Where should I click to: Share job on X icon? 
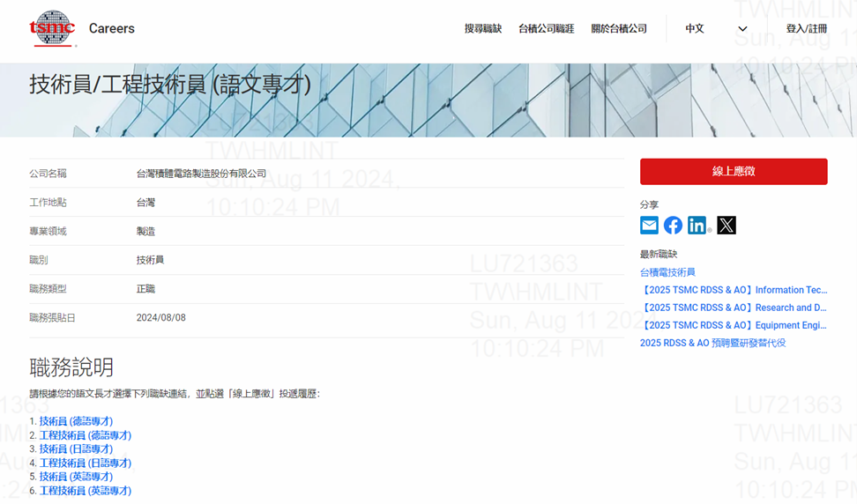727,225
